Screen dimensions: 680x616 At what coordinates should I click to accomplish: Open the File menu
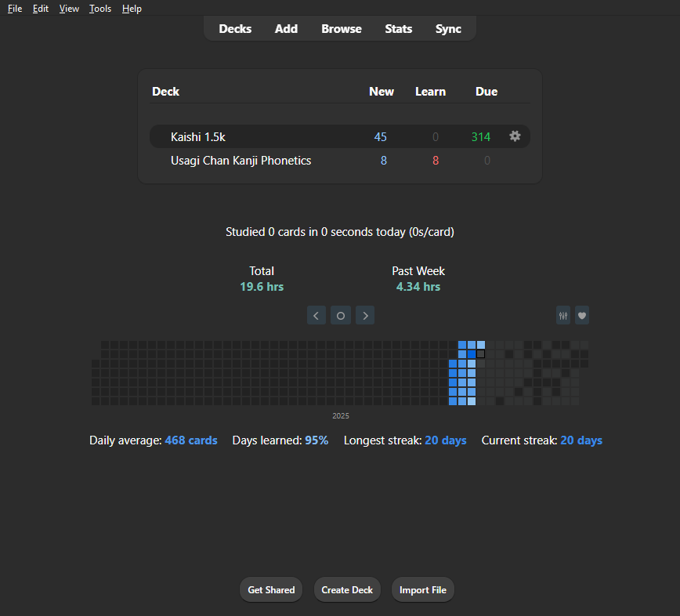click(15, 9)
